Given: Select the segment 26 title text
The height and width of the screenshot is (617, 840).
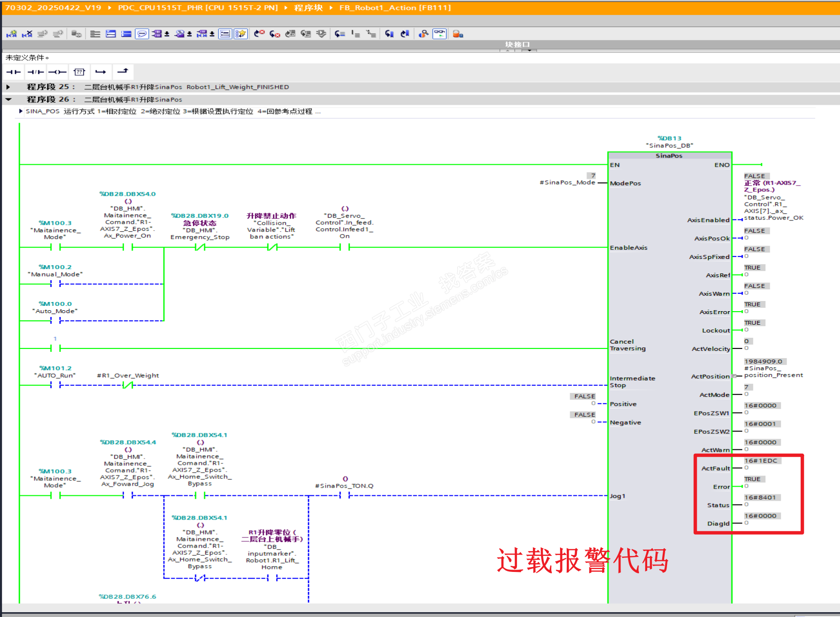Looking at the screenshot, I should [133, 100].
